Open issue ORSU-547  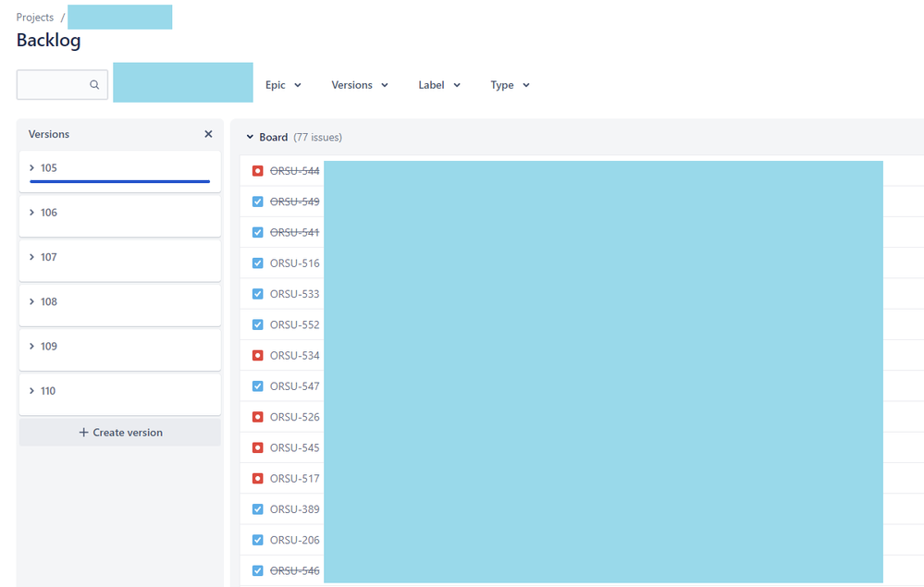point(295,386)
